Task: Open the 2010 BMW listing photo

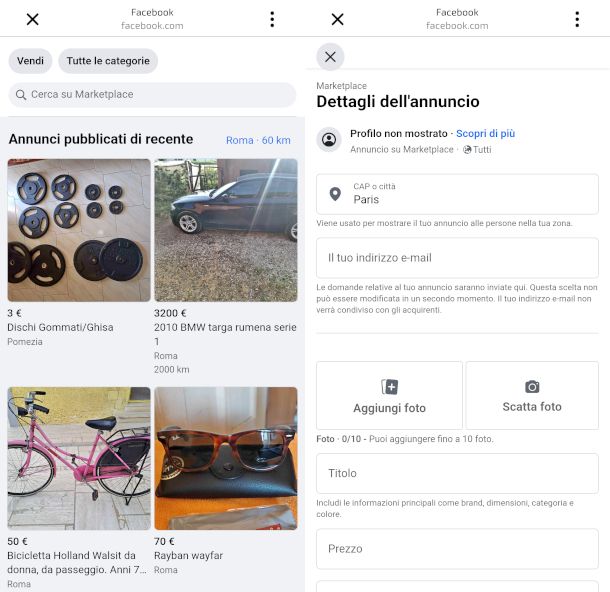Action: 226,230
